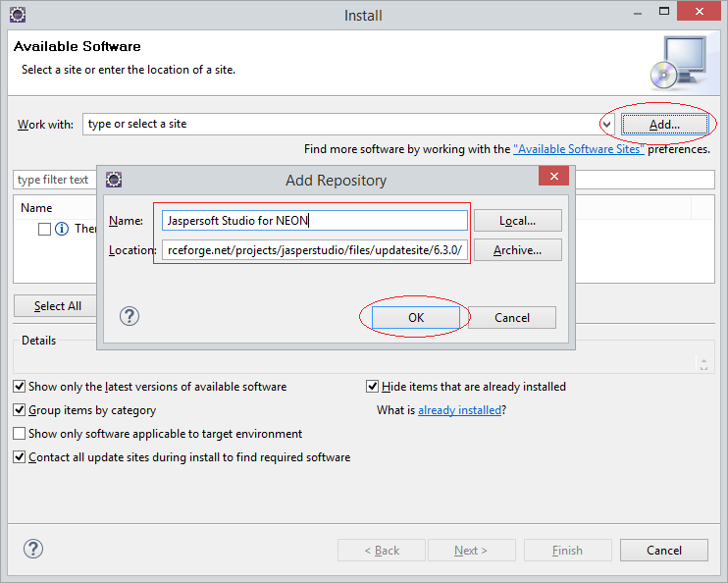Image resolution: width=728 pixels, height=583 pixels.
Task: Click the type filter text box
Action: click(x=55, y=180)
